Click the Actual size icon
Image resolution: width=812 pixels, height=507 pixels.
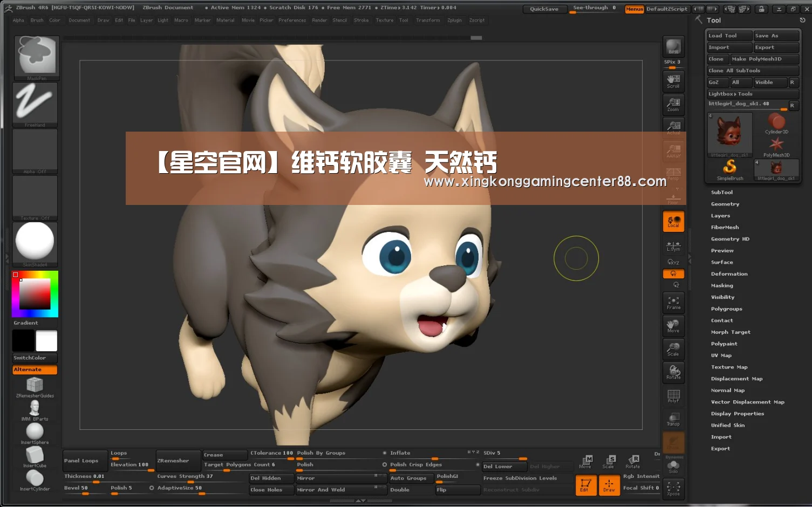[673, 128]
